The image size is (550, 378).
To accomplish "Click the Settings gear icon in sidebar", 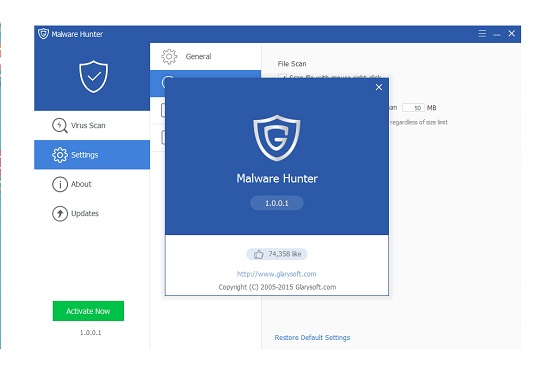I will [x=60, y=155].
